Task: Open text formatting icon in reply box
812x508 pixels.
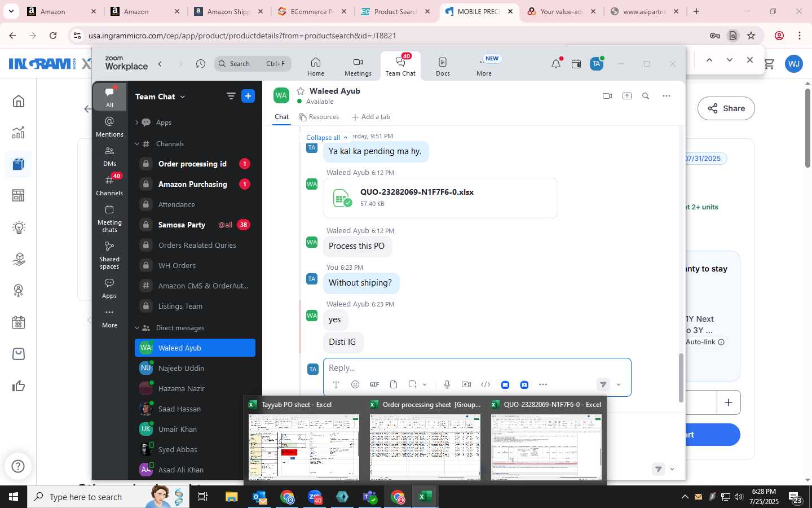Action: [336, 384]
